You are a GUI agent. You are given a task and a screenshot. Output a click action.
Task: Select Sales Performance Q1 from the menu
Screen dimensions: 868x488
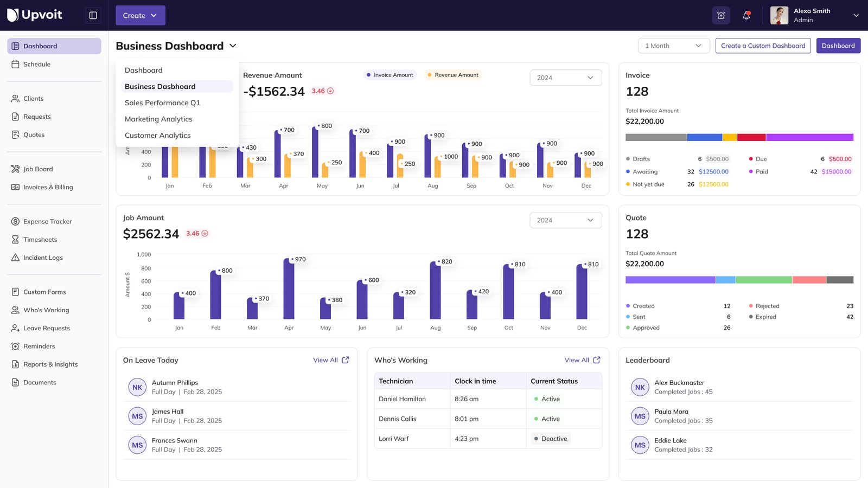[x=162, y=102]
